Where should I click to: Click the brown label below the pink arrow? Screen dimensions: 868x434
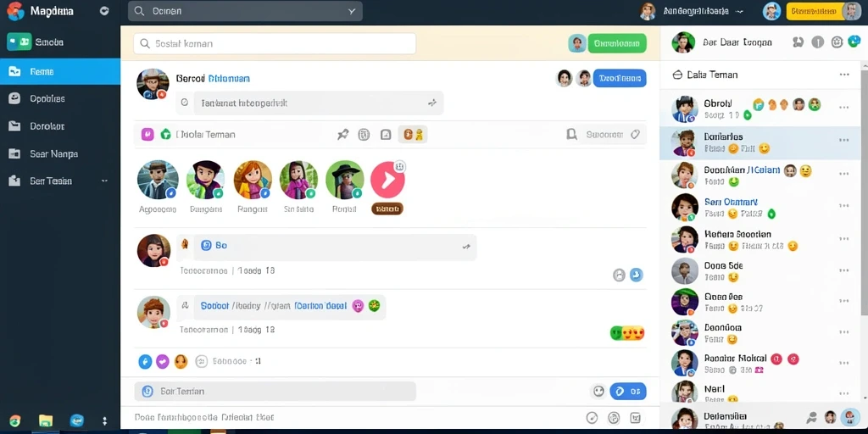coord(387,209)
